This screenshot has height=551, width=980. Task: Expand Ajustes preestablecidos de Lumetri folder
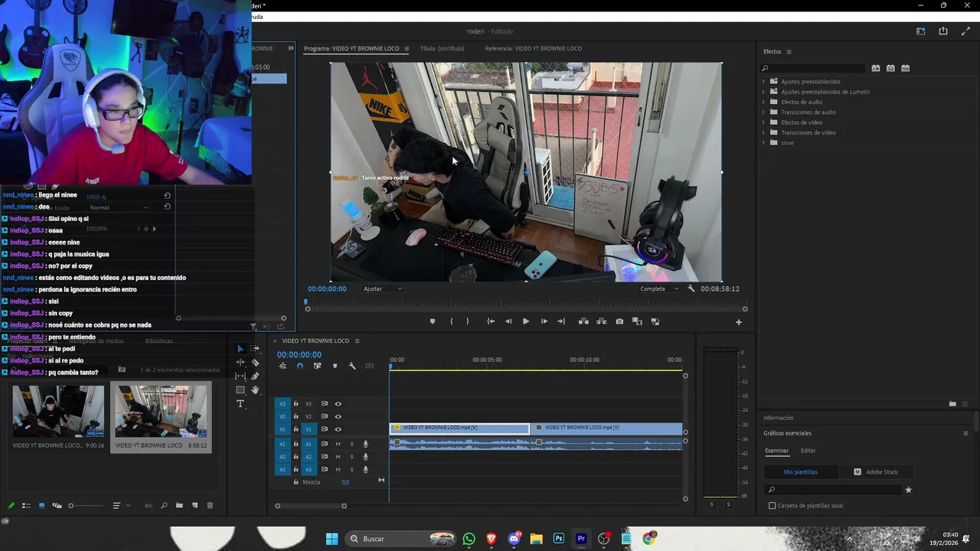[x=763, y=92]
